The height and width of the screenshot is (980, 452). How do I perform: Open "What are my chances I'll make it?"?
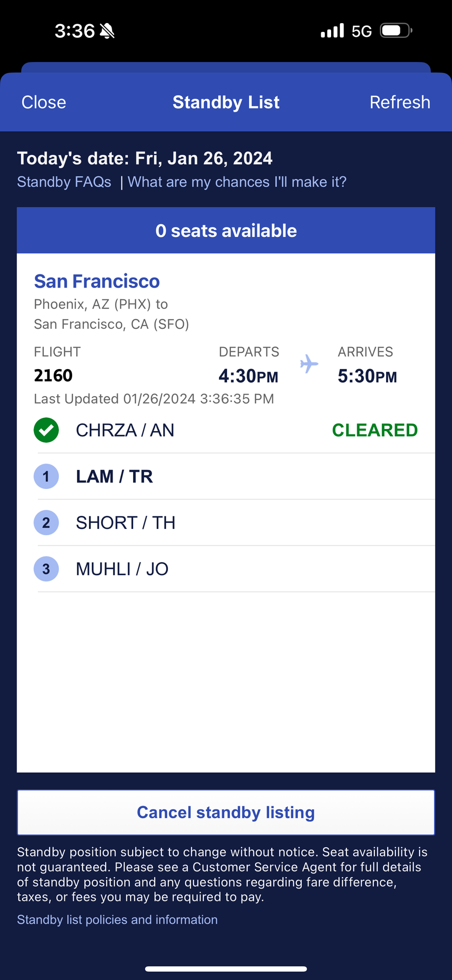coord(237,182)
